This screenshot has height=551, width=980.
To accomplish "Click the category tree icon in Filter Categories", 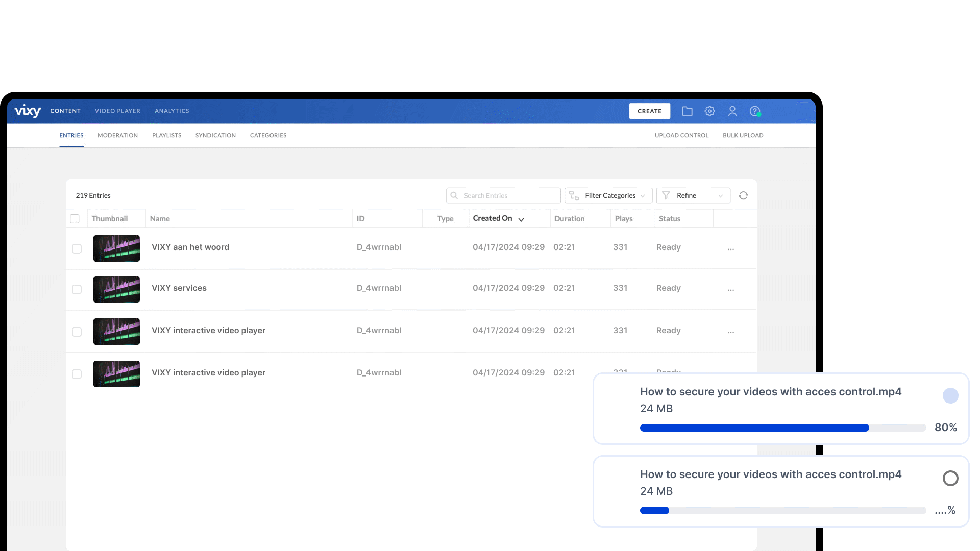I will tap(574, 195).
